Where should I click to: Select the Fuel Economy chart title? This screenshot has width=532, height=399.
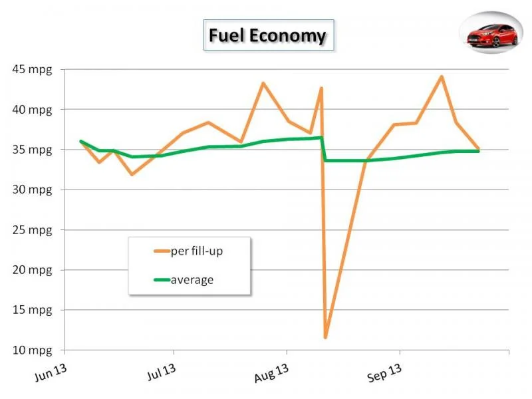click(x=269, y=35)
